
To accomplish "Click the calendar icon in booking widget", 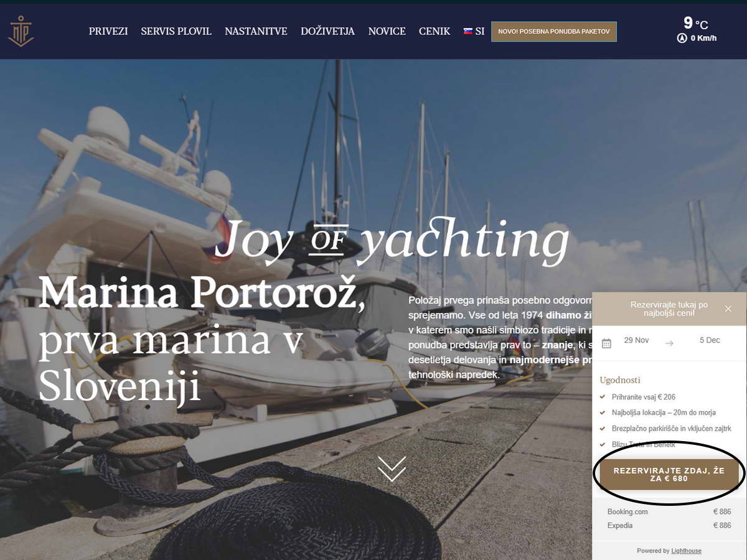I will [606, 343].
